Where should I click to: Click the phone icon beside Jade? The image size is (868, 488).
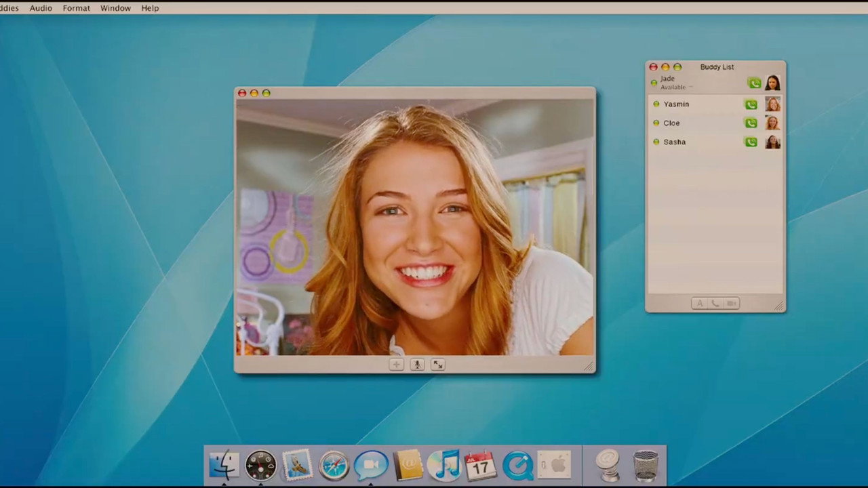coord(754,83)
